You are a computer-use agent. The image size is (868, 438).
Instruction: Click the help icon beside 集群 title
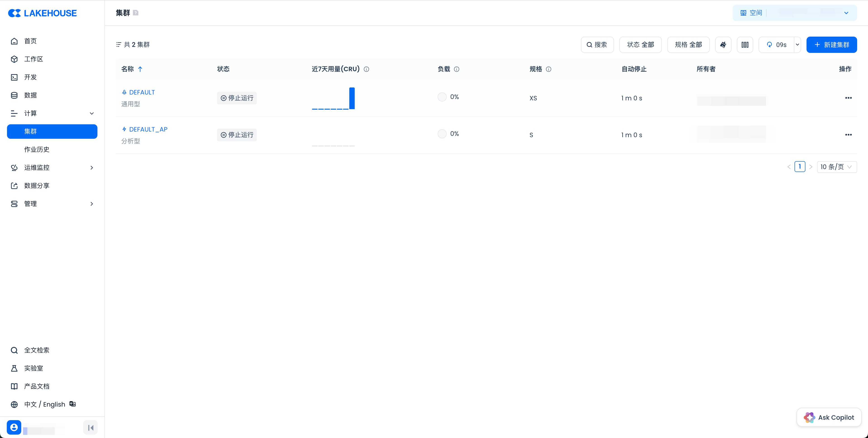click(136, 13)
